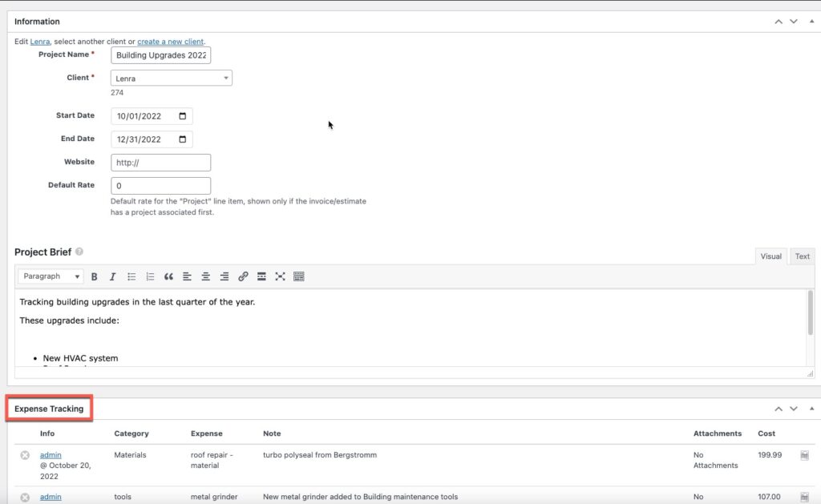Screen dimensions: 821x504
Task: Open the Start Date calendar picker
Action: coord(184,115)
